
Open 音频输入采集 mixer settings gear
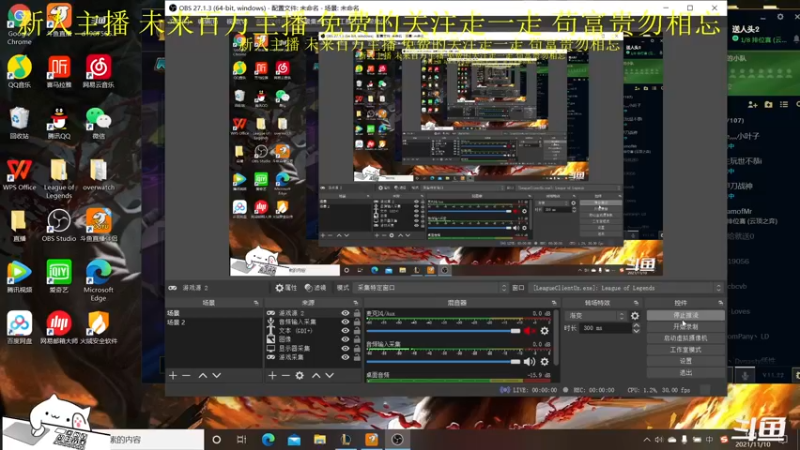click(544, 362)
